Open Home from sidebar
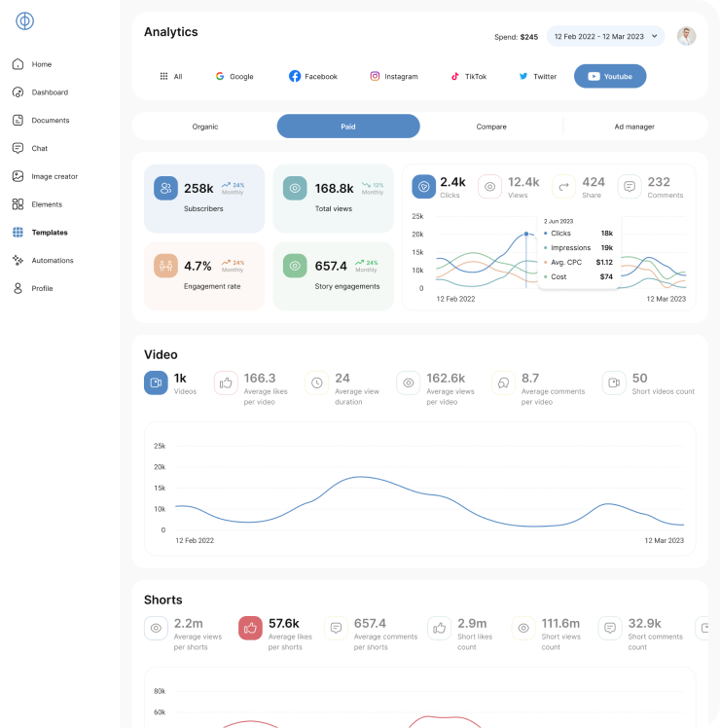 (x=32, y=64)
